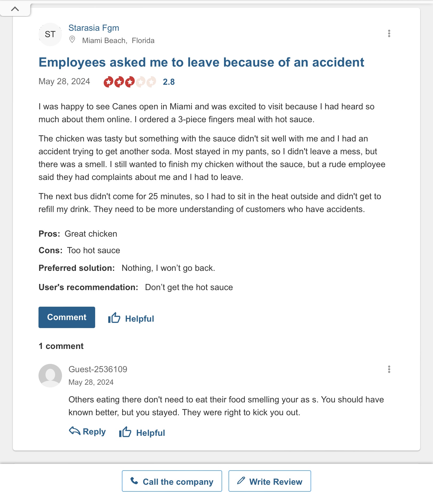Click the reply arrow icon
433x504 pixels.
coord(75,431)
